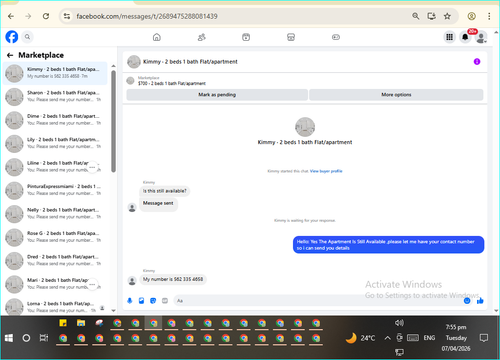This screenshot has height=360, width=500.
Task: Open Mari conversation in the chat list
Action: pyautogui.click(x=55, y=284)
